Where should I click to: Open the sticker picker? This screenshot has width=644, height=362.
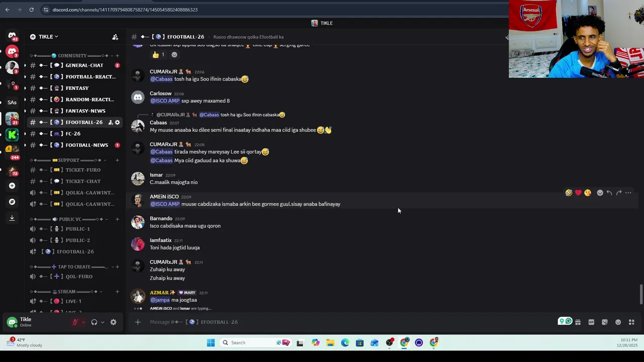(605, 322)
